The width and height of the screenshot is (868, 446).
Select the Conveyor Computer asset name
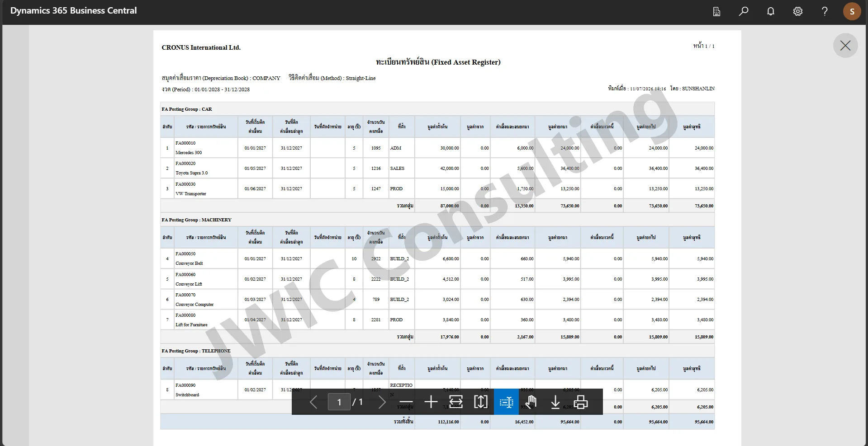point(194,305)
